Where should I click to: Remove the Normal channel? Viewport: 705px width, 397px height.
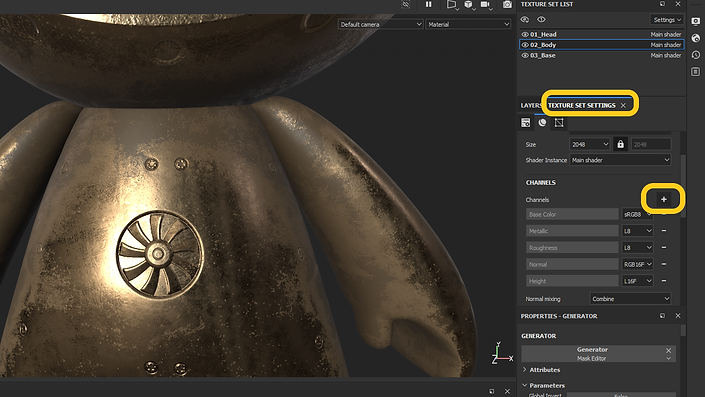[664, 264]
